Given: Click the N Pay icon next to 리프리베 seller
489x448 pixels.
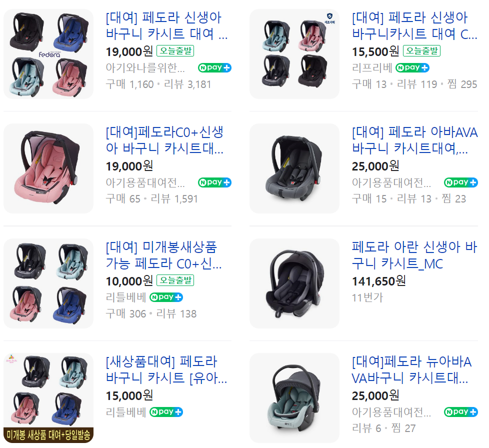Looking at the screenshot, I should pyautogui.click(x=412, y=67).
